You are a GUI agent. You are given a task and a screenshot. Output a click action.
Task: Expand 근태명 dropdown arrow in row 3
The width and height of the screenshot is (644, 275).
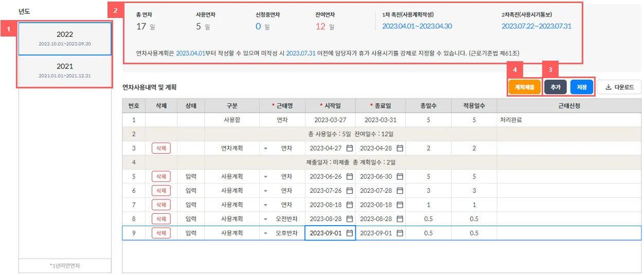pos(266,148)
